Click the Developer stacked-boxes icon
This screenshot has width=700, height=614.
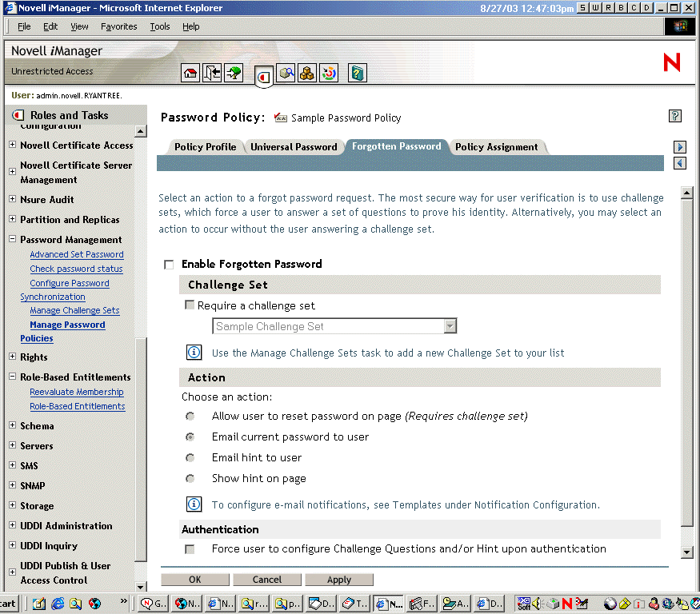pyautogui.click(x=307, y=72)
